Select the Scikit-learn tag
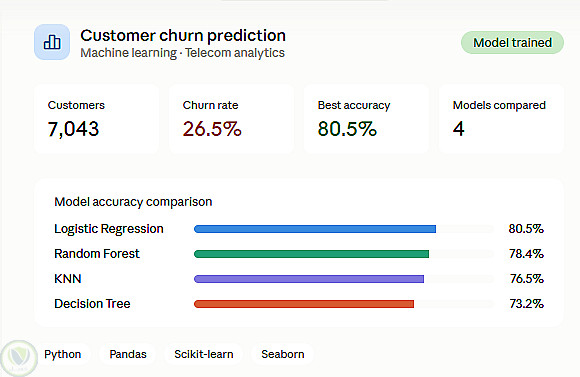 pyautogui.click(x=203, y=354)
